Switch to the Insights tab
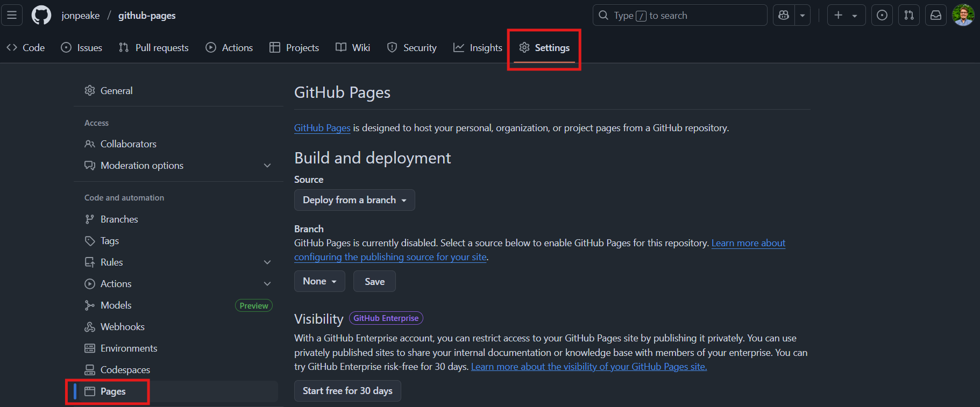This screenshot has height=407, width=980. pyautogui.click(x=478, y=48)
